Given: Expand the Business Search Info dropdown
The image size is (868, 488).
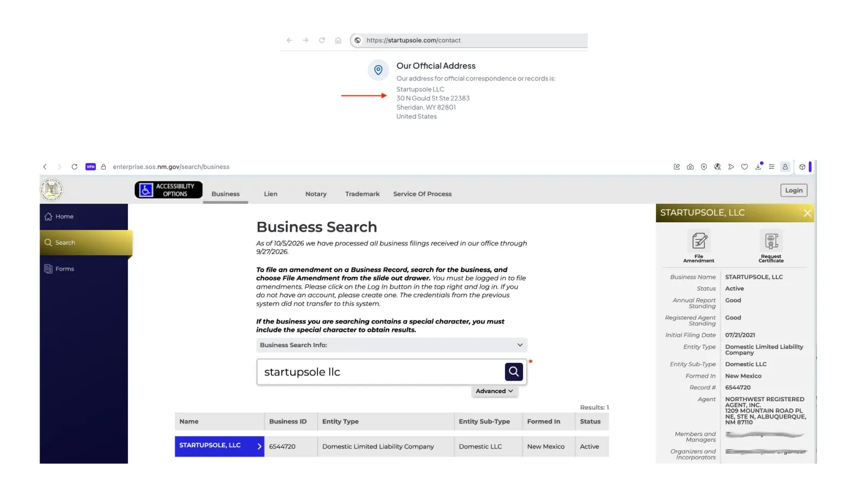Looking at the screenshot, I should 391,345.
